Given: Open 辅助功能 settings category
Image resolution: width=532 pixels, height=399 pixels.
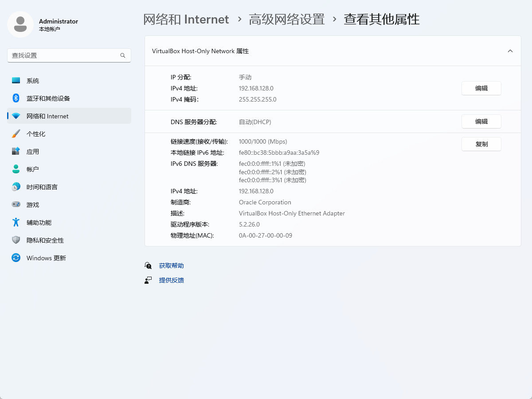Looking at the screenshot, I should pos(69,223).
